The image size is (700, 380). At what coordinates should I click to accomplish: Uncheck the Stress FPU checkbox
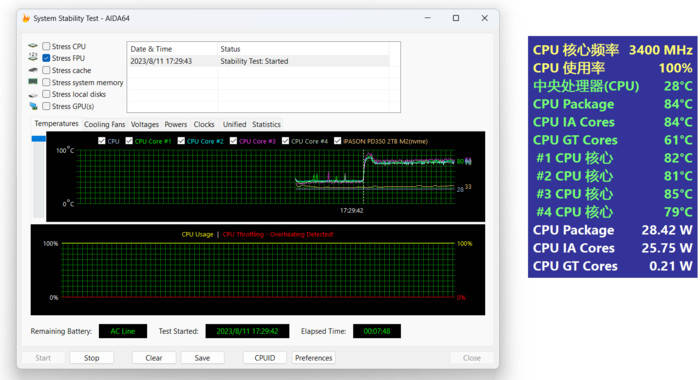(46, 58)
